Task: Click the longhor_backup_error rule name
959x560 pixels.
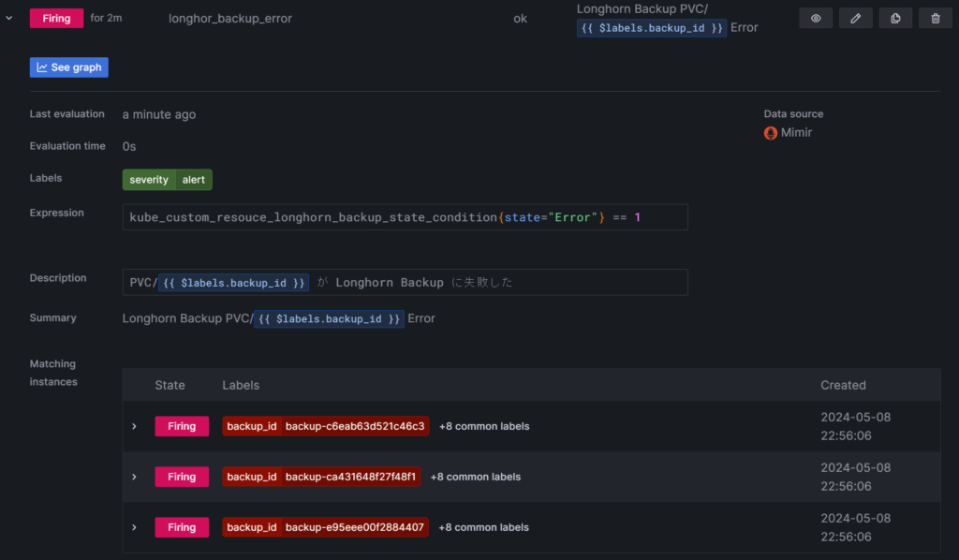Action: point(230,19)
